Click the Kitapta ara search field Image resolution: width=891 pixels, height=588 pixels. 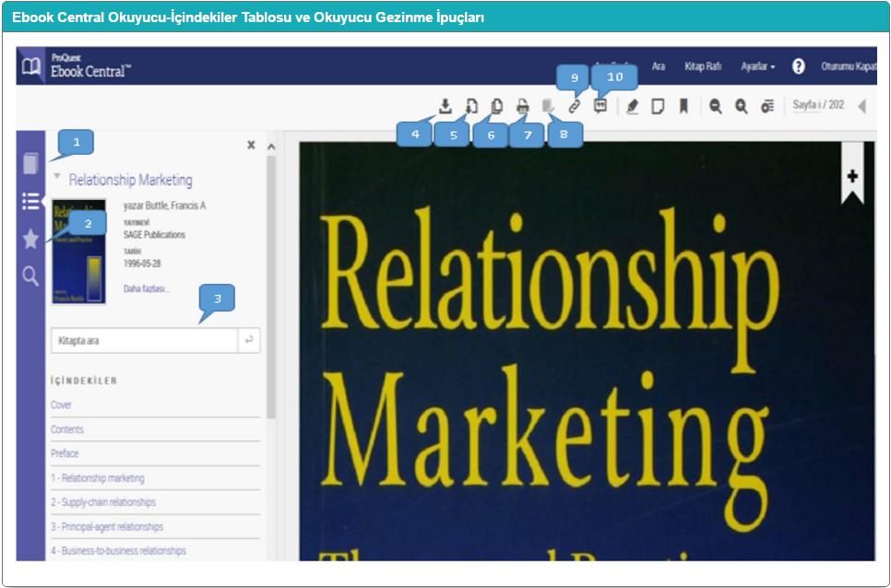pyautogui.click(x=144, y=340)
